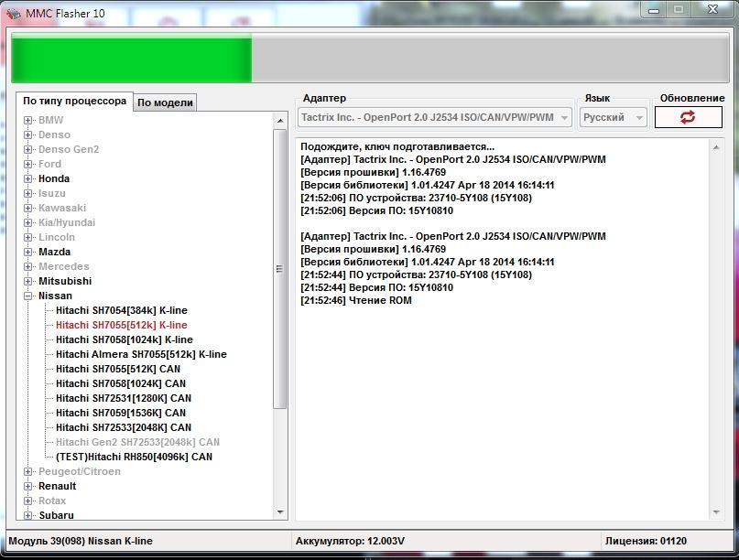The width and height of the screenshot is (739, 560).
Task: Expand the Lincoln tree node
Action: 27,237
